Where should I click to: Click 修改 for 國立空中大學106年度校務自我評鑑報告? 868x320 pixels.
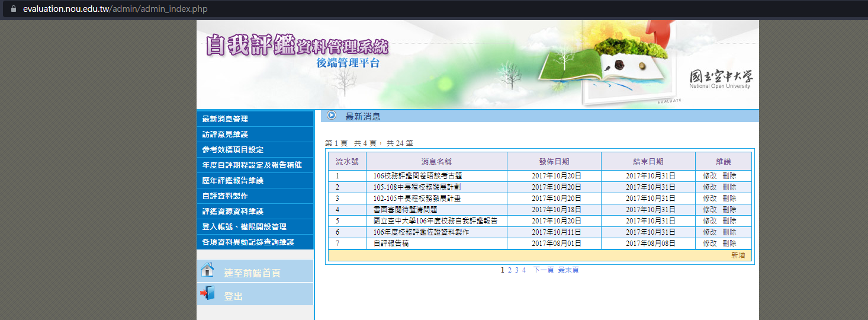[x=710, y=221]
